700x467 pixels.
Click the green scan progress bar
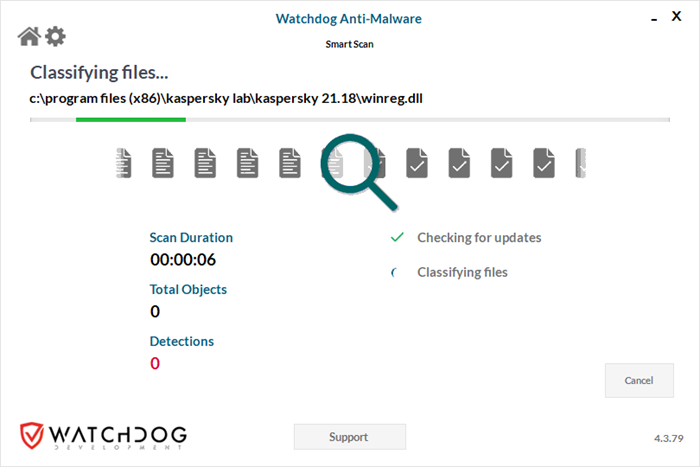(131, 120)
